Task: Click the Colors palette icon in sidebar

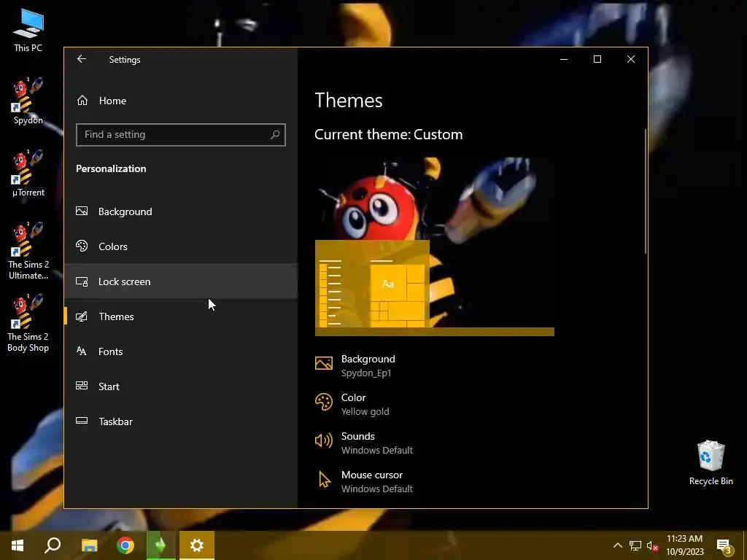Action: point(82,246)
